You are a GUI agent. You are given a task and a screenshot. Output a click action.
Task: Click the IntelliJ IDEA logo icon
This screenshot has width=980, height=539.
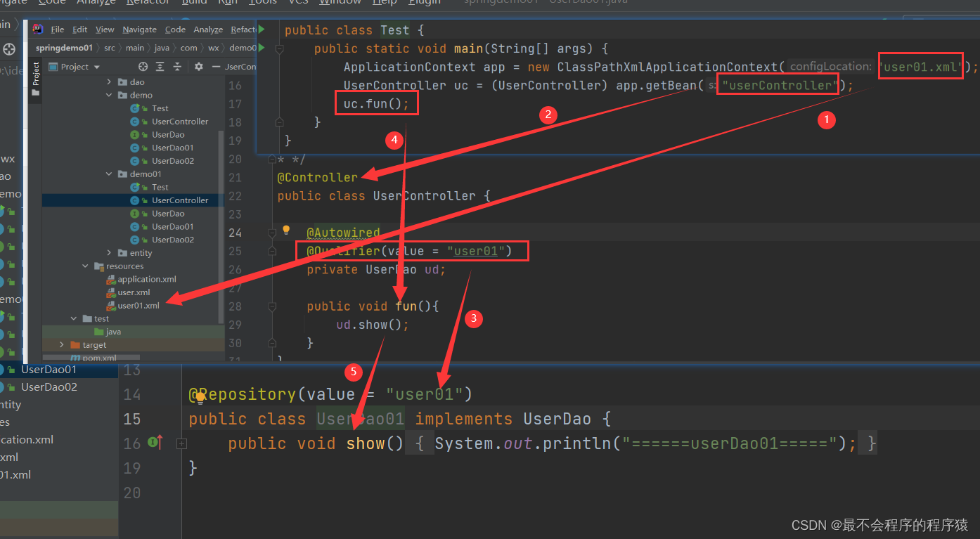point(38,29)
